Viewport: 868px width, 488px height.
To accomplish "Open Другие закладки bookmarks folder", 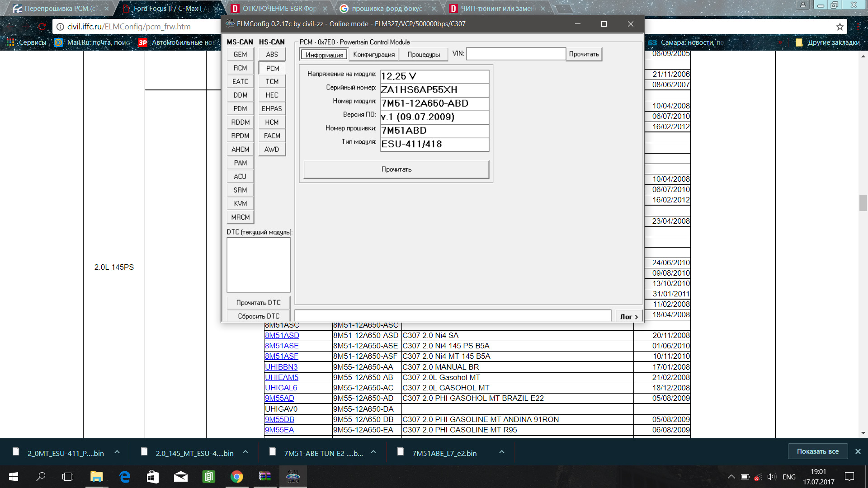I will [827, 42].
